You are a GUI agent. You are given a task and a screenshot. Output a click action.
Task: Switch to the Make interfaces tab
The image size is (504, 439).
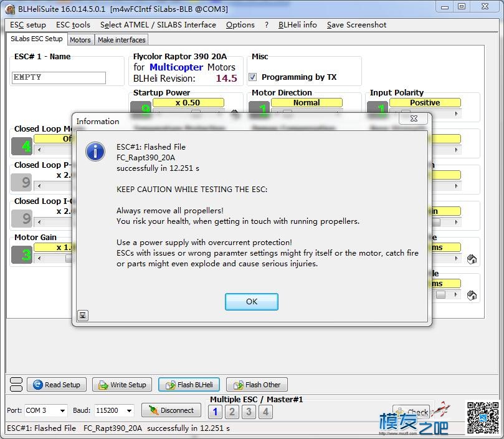[121, 40]
